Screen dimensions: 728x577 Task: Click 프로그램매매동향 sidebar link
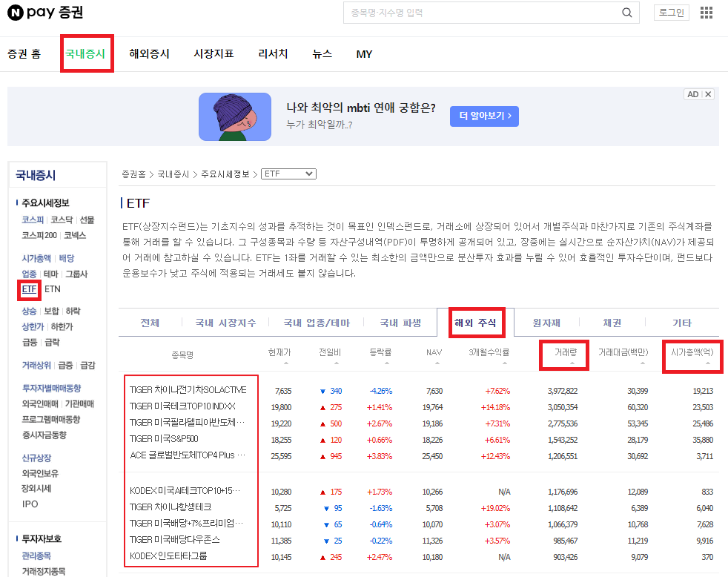[51, 419]
